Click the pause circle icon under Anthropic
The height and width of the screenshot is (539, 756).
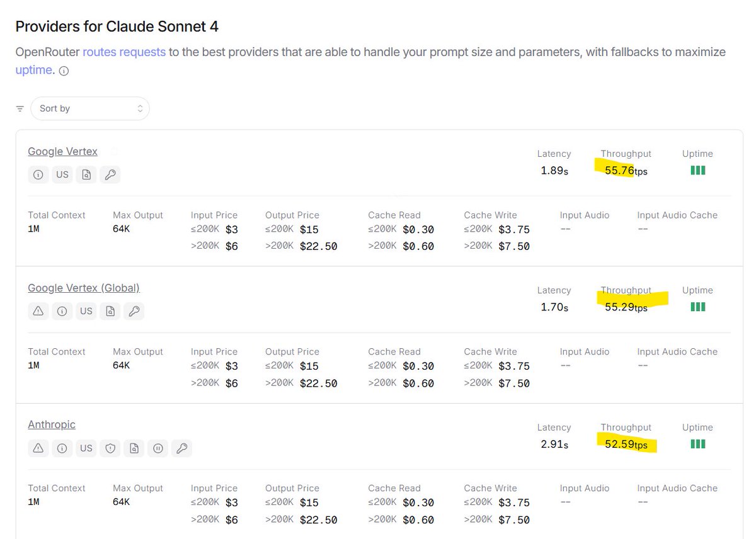point(158,448)
